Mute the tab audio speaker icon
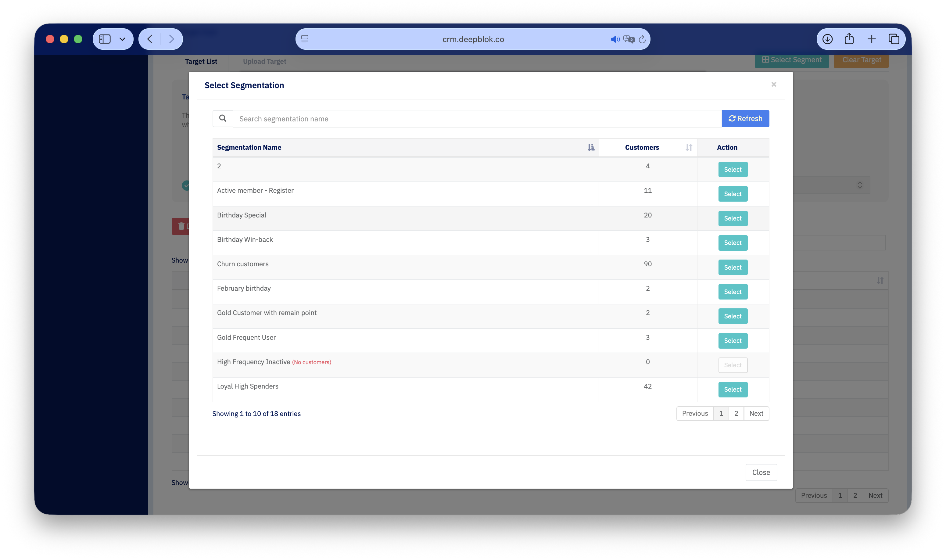946x560 pixels. pyautogui.click(x=615, y=39)
